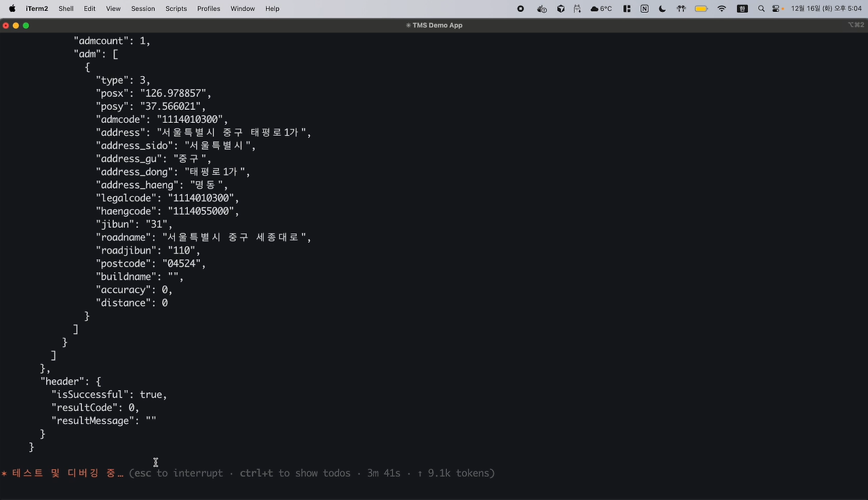The height and width of the screenshot is (500, 868).
Task: Click the "ctrl+t to show todos" hint
Action: 295,474
